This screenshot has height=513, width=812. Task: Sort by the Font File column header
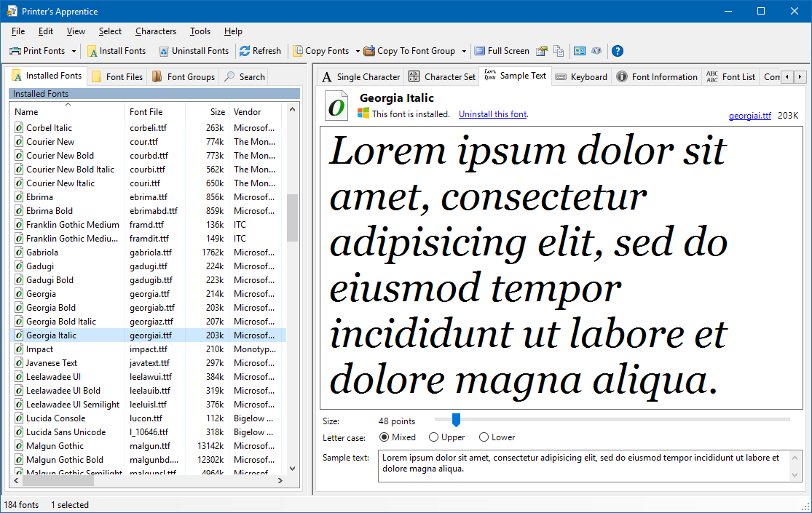point(154,112)
